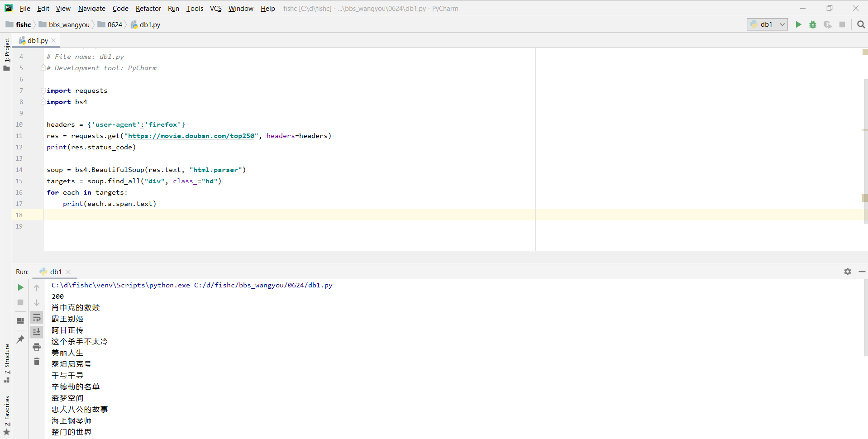Image resolution: width=868 pixels, height=439 pixels.
Task: Pin the Run tab icon
Action: click(x=20, y=339)
